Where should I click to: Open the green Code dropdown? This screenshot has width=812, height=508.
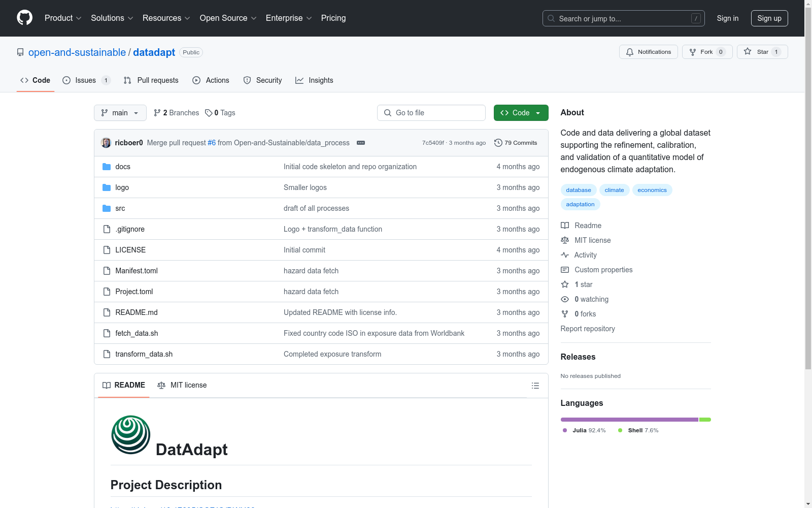(x=521, y=113)
